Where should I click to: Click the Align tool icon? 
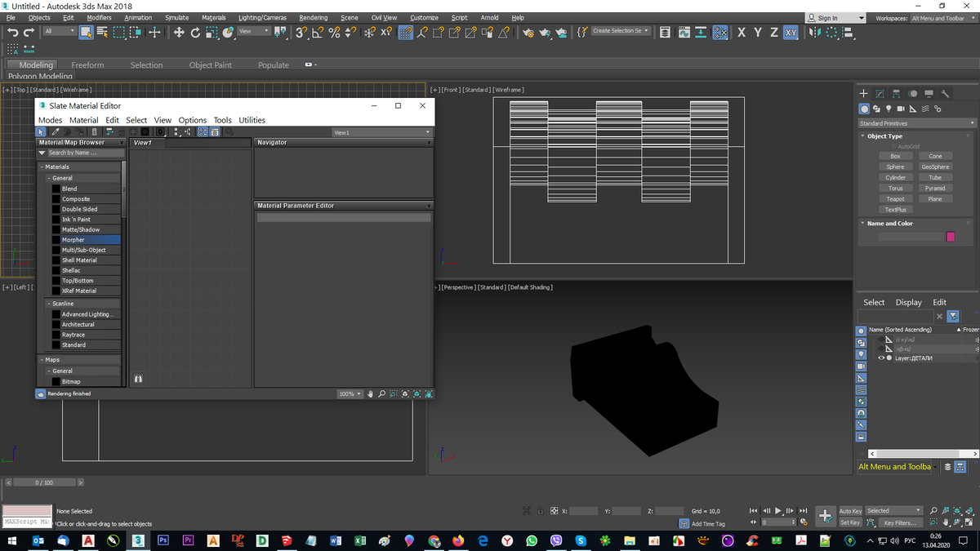pyautogui.click(x=849, y=32)
